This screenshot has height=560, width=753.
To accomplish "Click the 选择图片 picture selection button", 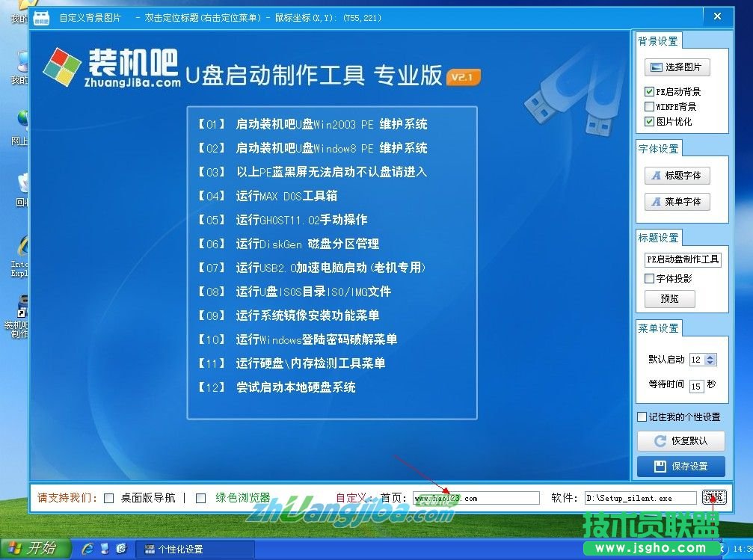I will (x=678, y=68).
